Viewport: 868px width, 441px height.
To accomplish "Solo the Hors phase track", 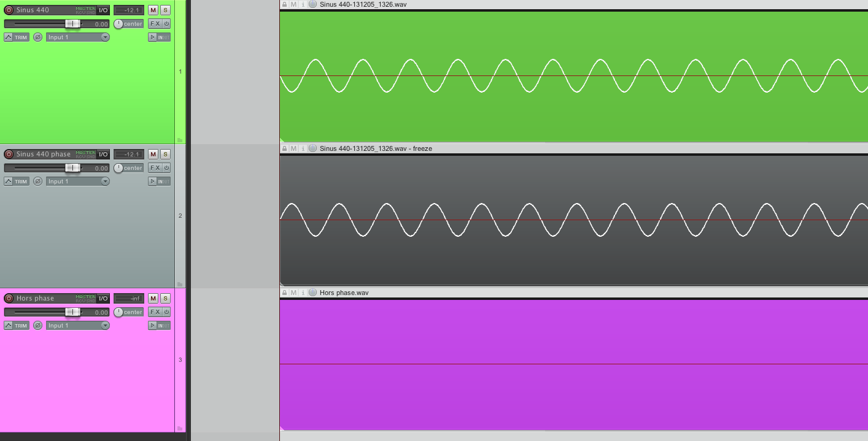I will coord(165,298).
